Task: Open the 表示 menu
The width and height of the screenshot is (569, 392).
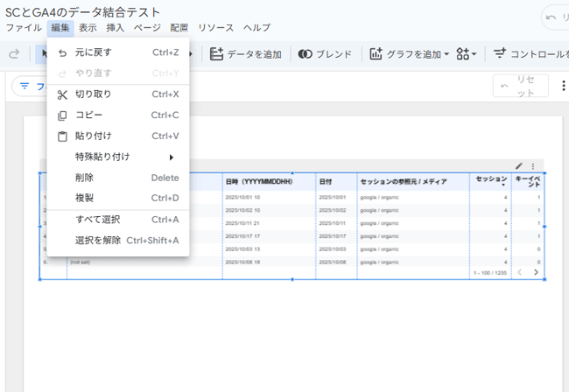Action: (x=88, y=27)
